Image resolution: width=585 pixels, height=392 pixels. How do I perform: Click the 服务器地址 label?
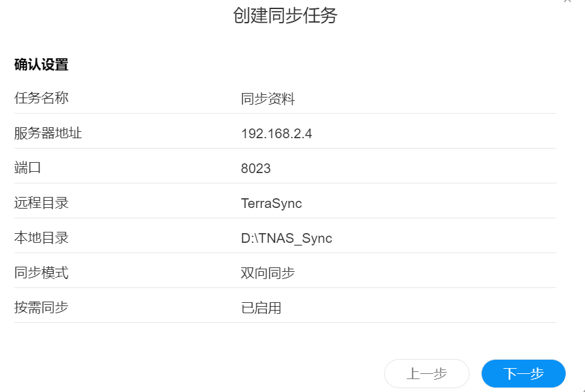coord(48,133)
